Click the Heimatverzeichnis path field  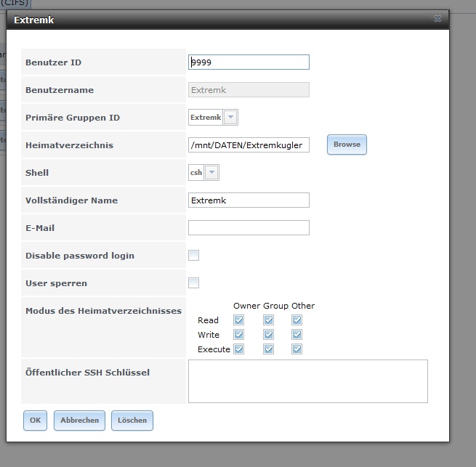249,145
